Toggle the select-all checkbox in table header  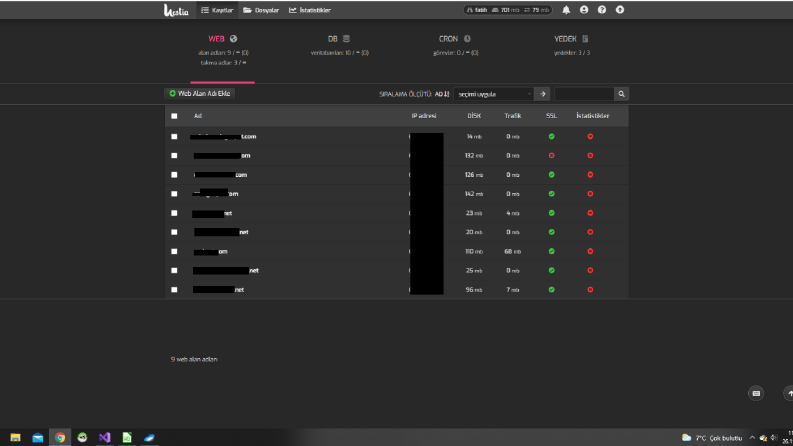(x=174, y=116)
